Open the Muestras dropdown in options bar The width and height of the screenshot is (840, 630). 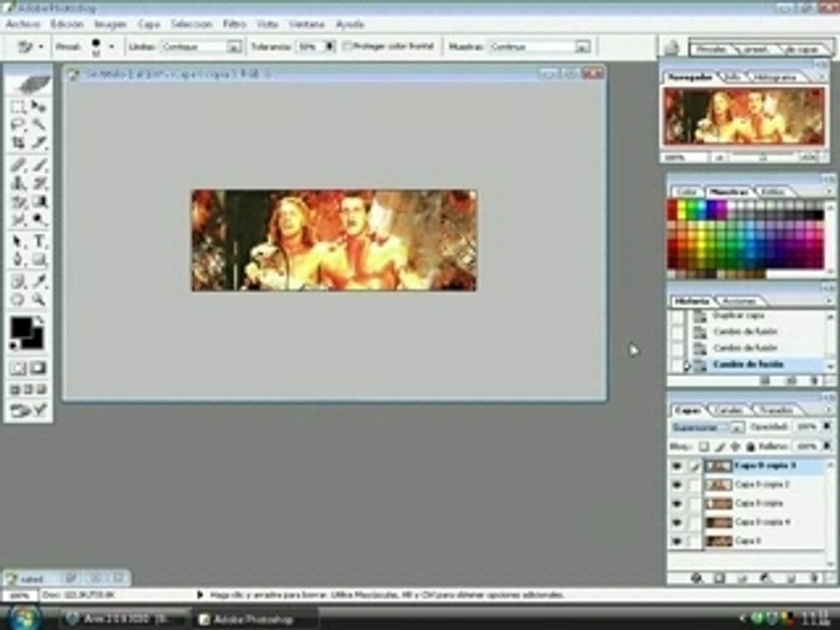pyautogui.click(x=583, y=47)
